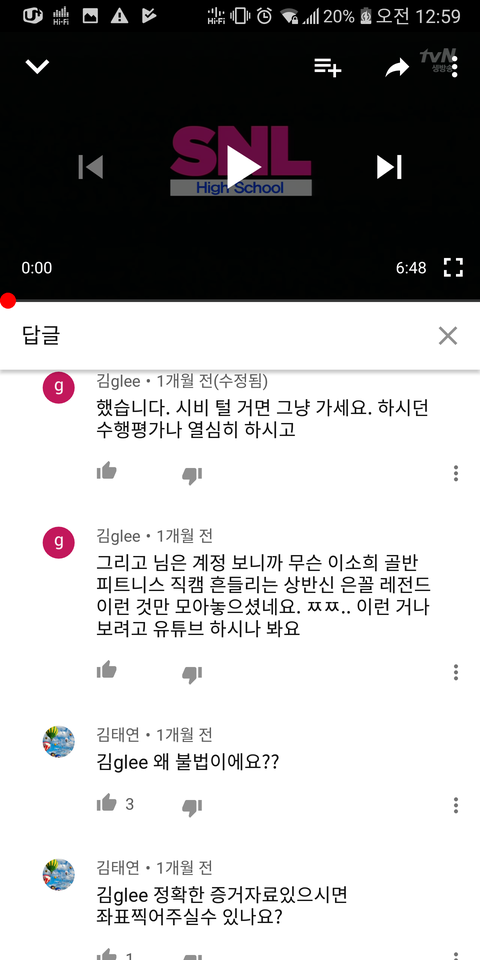Tap the add to playlist icon
The height and width of the screenshot is (960, 480).
point(328,67)
